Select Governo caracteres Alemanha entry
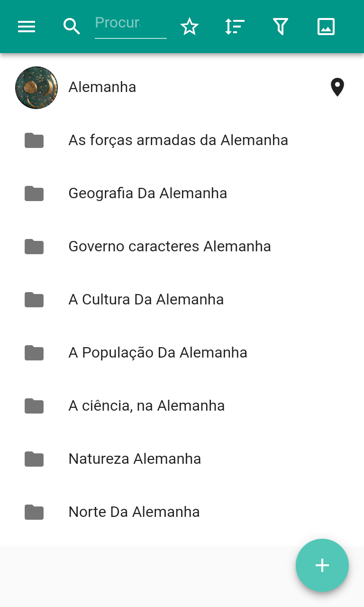Viewport: 364px width, 607px height. (x=170, y=247)
